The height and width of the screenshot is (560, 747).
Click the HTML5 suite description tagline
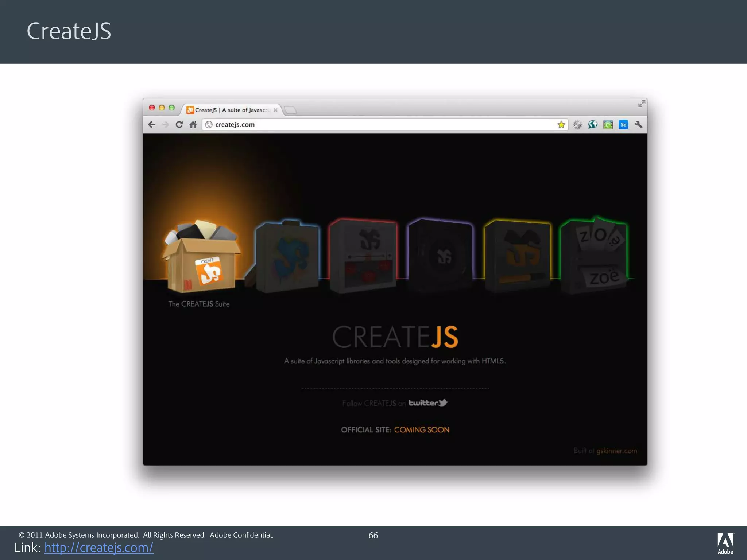pos(395,361)
